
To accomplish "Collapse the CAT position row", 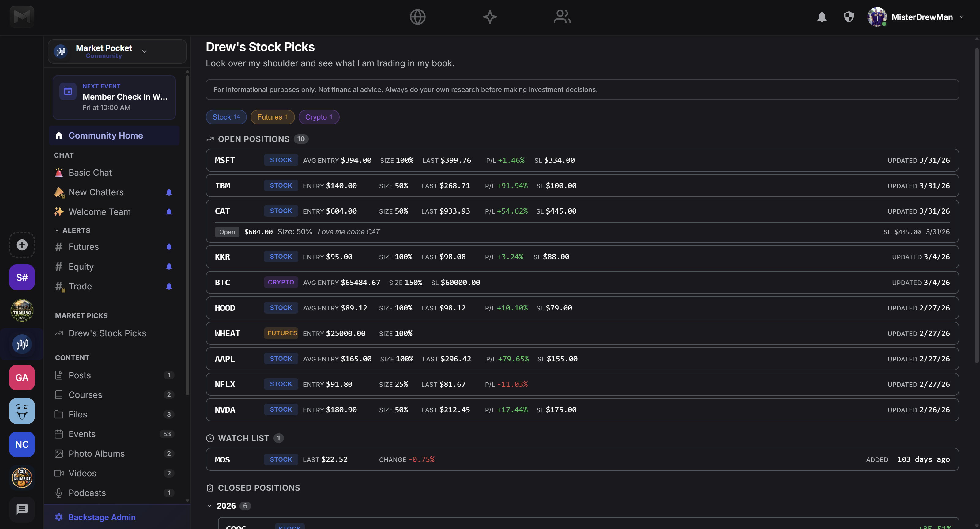I will 582,211.
